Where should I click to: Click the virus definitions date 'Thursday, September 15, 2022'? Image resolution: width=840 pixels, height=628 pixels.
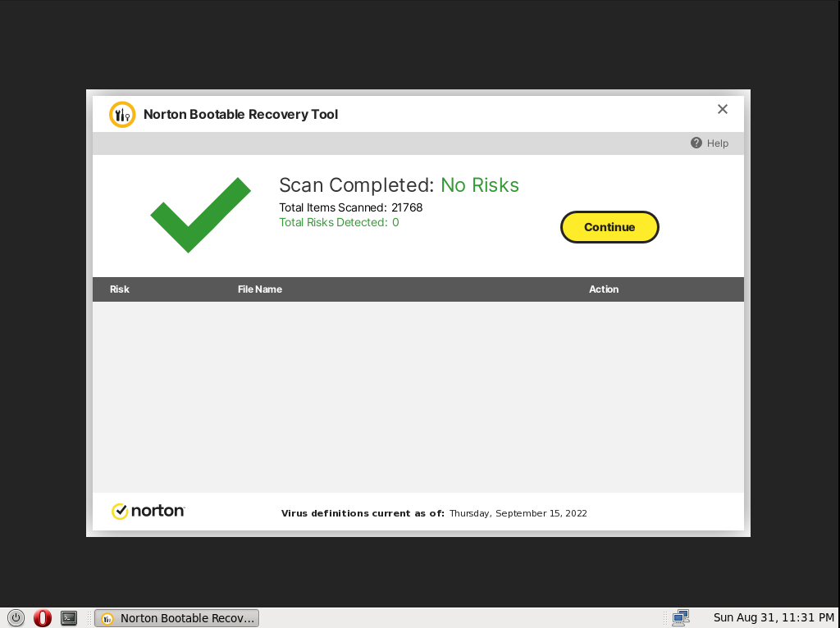click(x=518, y=513)
